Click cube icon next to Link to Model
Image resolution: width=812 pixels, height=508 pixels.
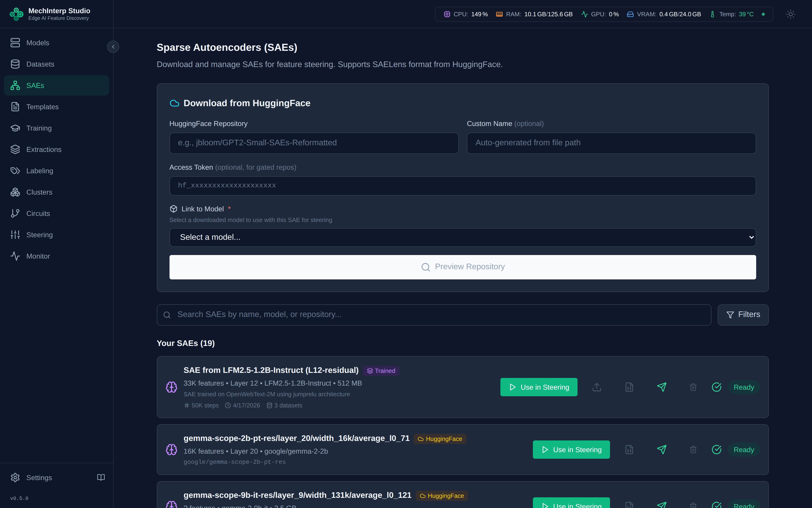[x=174, y=209]
